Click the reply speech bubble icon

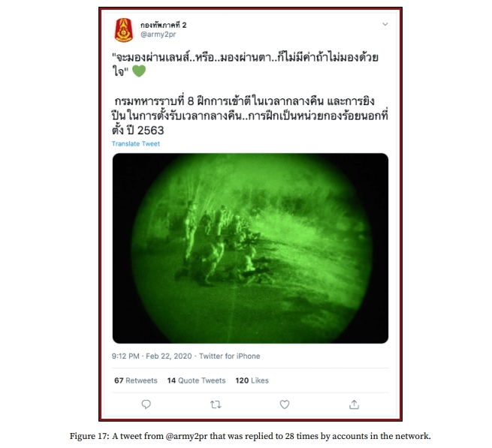(146, 404)
